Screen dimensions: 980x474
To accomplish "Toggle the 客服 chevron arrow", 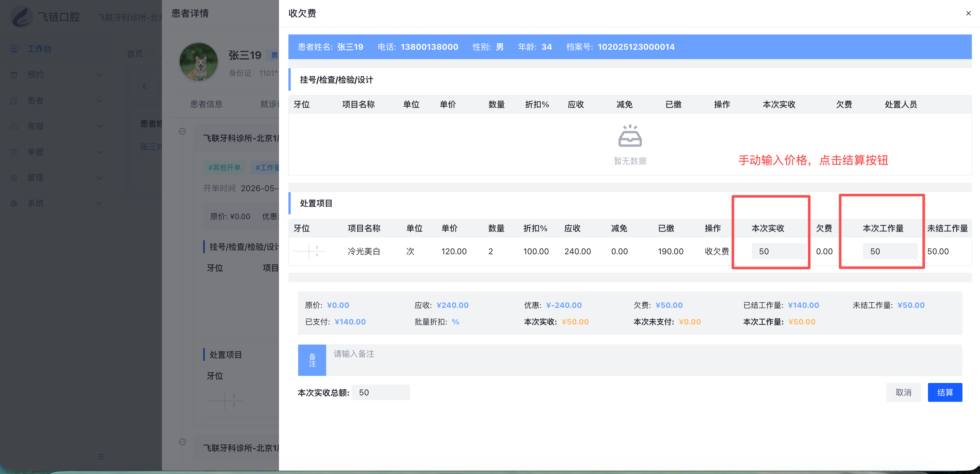I will [x=99, y=126].
